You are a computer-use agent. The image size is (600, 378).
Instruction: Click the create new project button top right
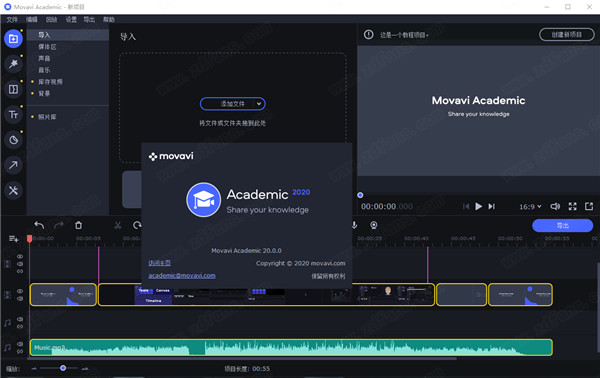tap(567, 35)
